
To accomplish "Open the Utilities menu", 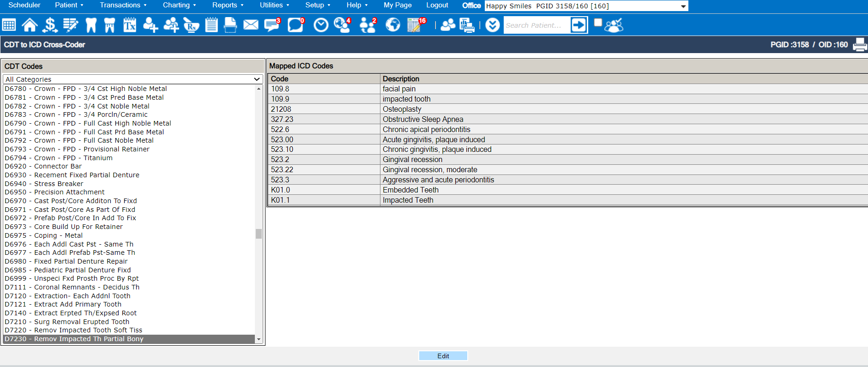I will [x=274, y=5].
